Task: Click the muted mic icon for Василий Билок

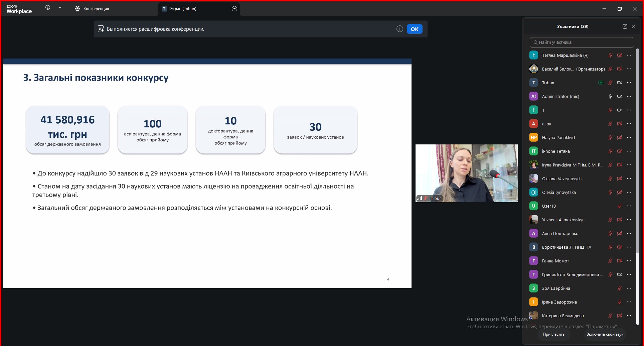Action: tap(610, 69)
